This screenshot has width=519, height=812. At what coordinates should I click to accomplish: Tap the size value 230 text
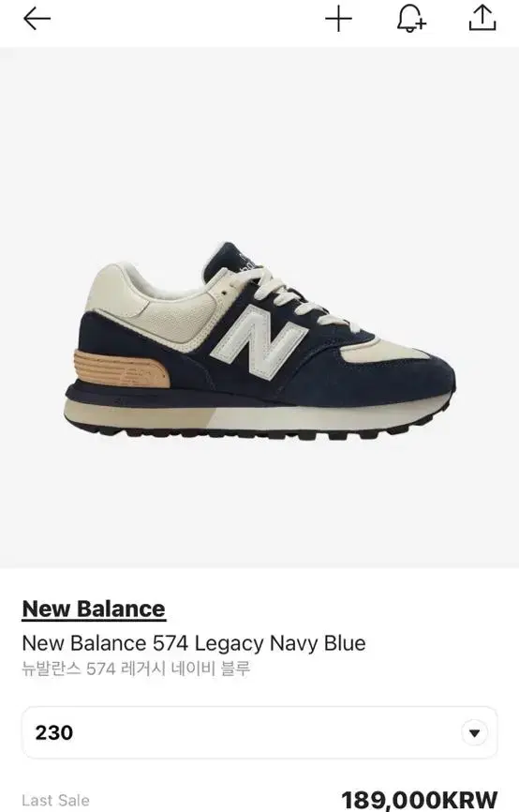tap(54, 732)
